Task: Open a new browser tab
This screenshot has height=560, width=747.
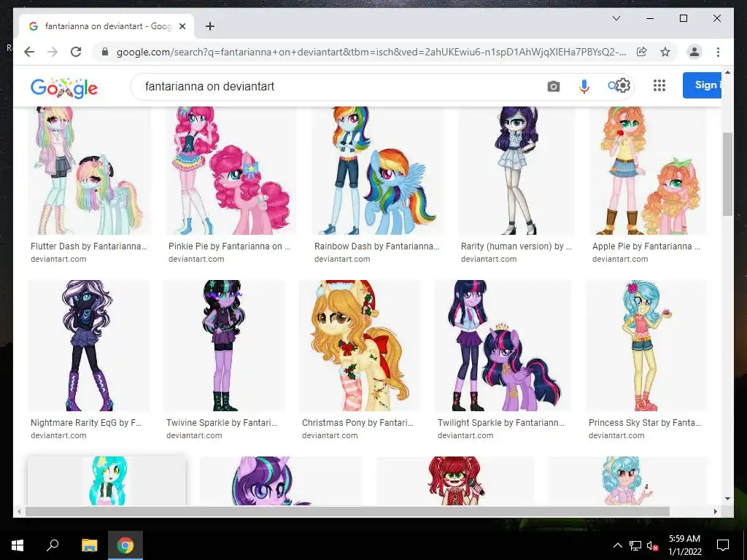Action: pyautogui.click(x=209, y=26)
